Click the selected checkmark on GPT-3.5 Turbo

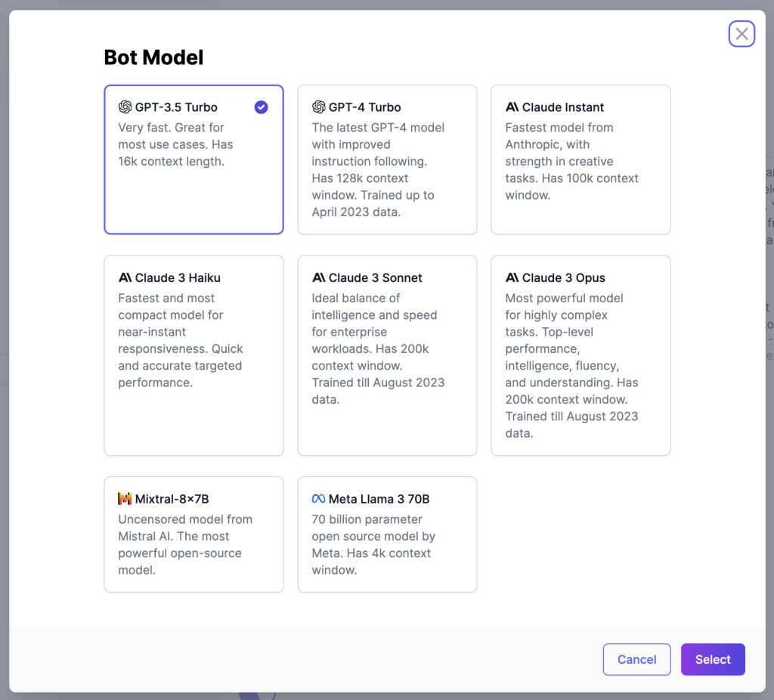point(261,107)
